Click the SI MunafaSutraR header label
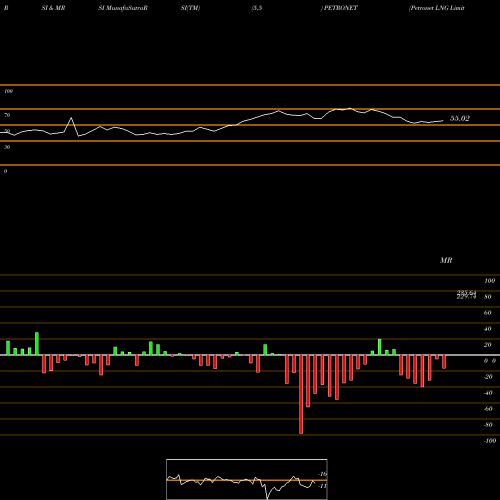 click(123, 8)
